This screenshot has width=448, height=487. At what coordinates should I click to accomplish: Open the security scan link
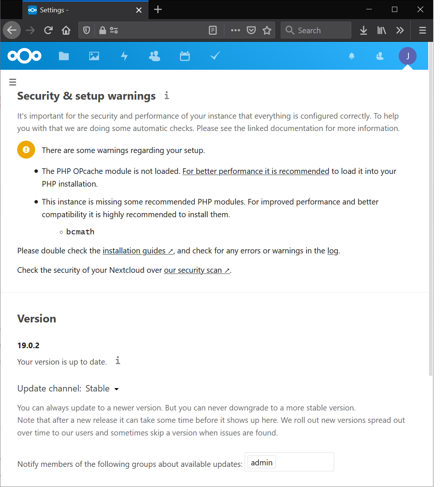[197, 270]
